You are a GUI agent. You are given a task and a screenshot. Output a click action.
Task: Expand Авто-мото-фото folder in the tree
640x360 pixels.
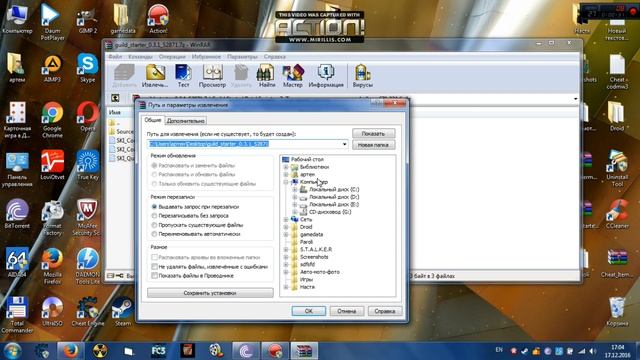point(286,272)
